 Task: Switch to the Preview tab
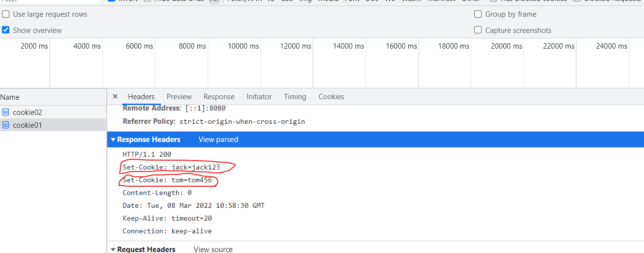coord(179,97)
